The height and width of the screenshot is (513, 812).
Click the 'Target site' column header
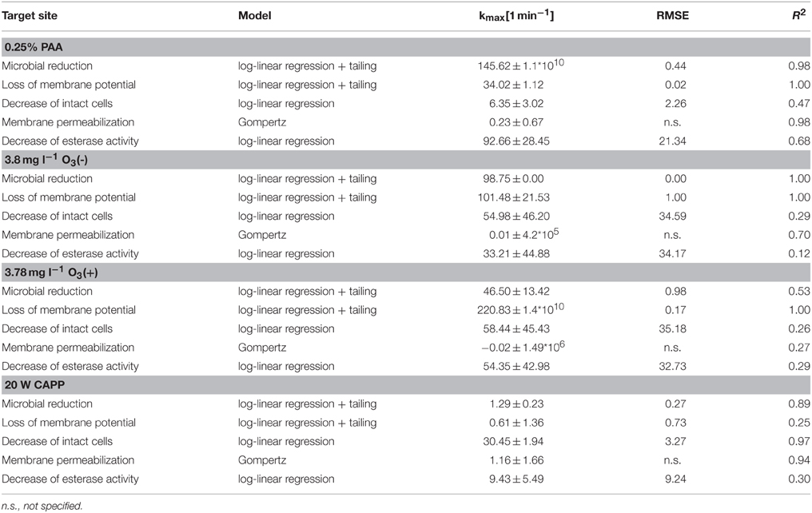point(30,16)
